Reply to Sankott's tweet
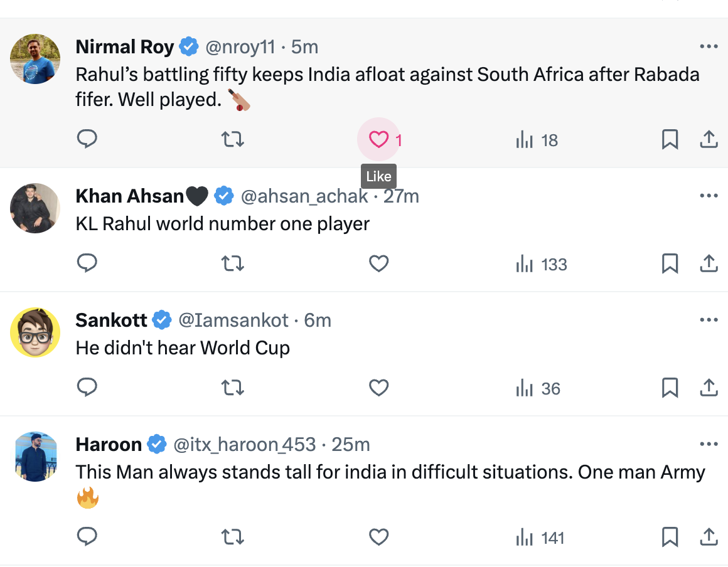This screenshot has width=728, height=567. click(x=87, y=388)
